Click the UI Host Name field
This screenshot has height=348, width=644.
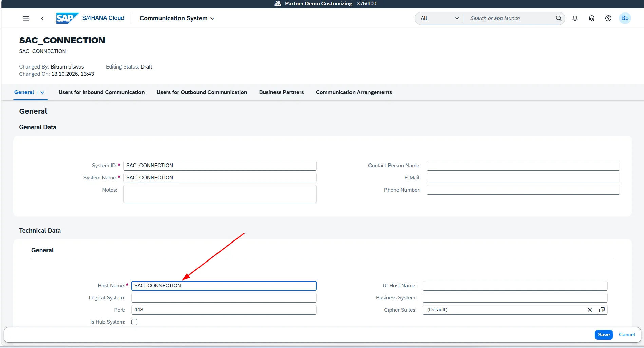pyautogui.click(x=515, y=286)
